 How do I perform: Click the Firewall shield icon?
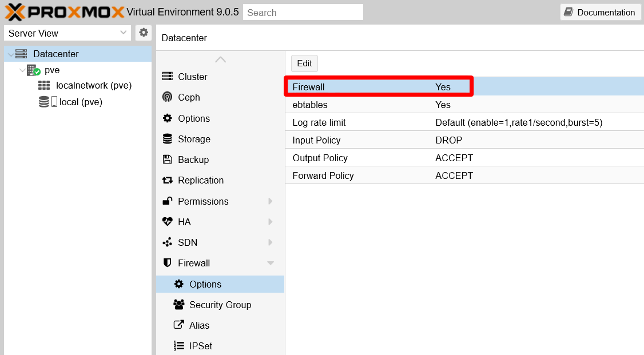[x=168, y=262]
